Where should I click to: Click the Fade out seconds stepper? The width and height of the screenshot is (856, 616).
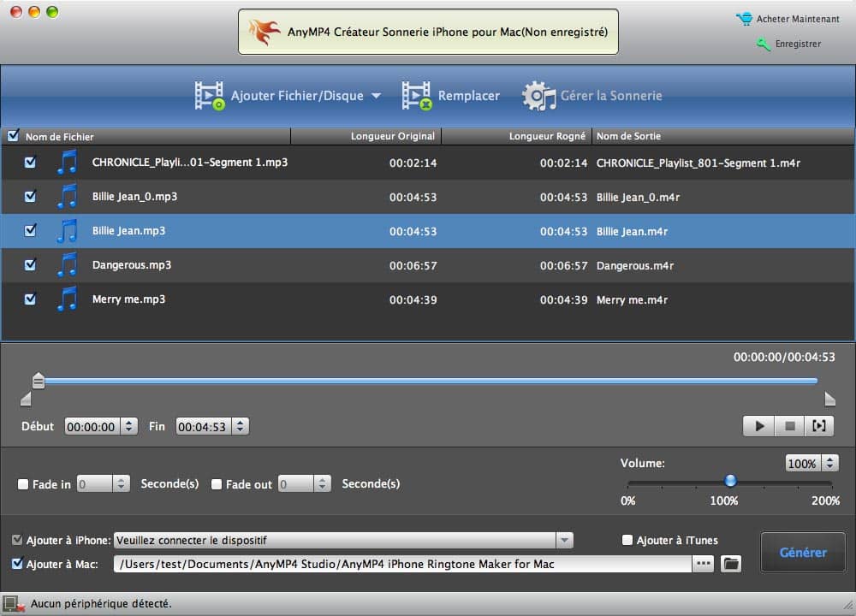pos(322,483)
